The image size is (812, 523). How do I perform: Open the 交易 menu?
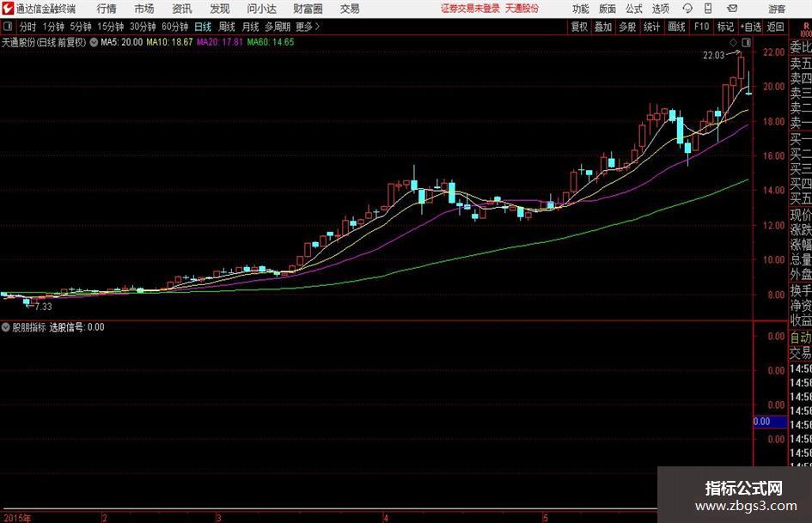coord(350,9)
